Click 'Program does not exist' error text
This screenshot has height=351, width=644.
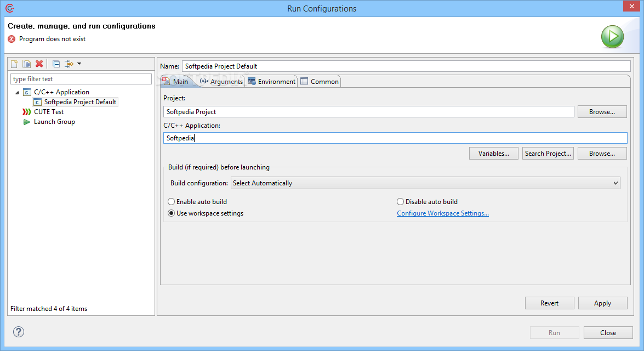(52, 39)
